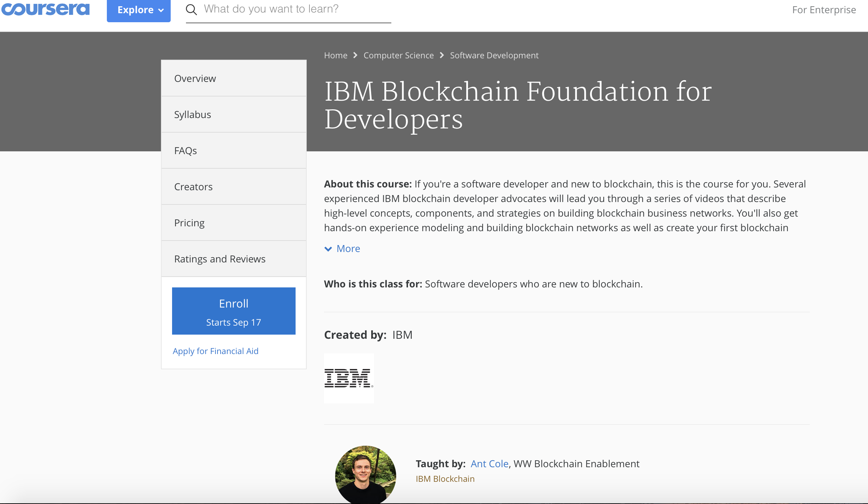868x504 pixels.
Task: Click the breadcrumb home icon link
Action: coord(336,55)
